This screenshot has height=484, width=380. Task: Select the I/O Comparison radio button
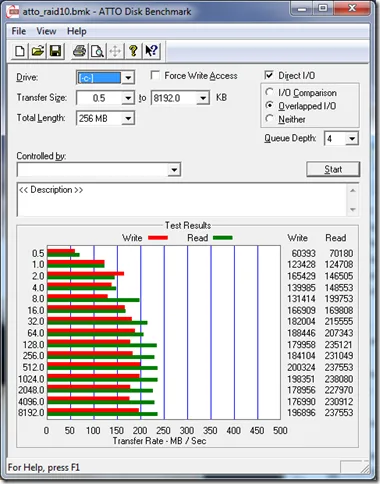coord(269,92)
